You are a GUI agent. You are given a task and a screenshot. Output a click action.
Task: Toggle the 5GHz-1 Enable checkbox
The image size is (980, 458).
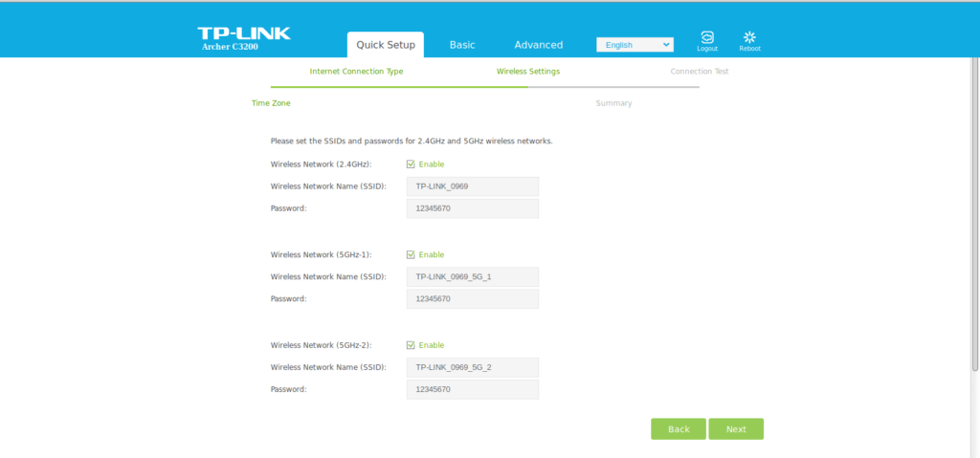pos(411,255)
